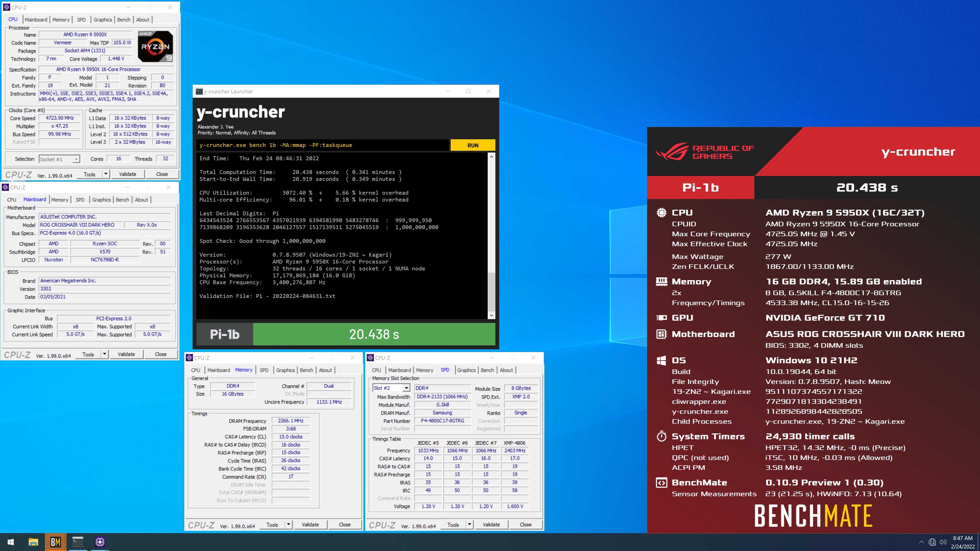Minimize the y-cruncher Launcher window
The width and height of the screenshot is (980, 551).
tap(447, 91)
